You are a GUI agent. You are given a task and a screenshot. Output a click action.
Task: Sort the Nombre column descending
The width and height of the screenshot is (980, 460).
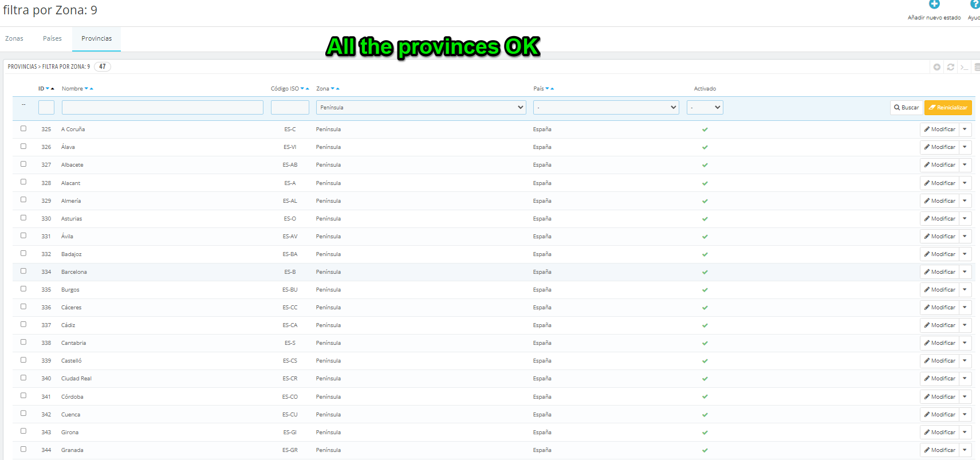[x=86, y=89]
